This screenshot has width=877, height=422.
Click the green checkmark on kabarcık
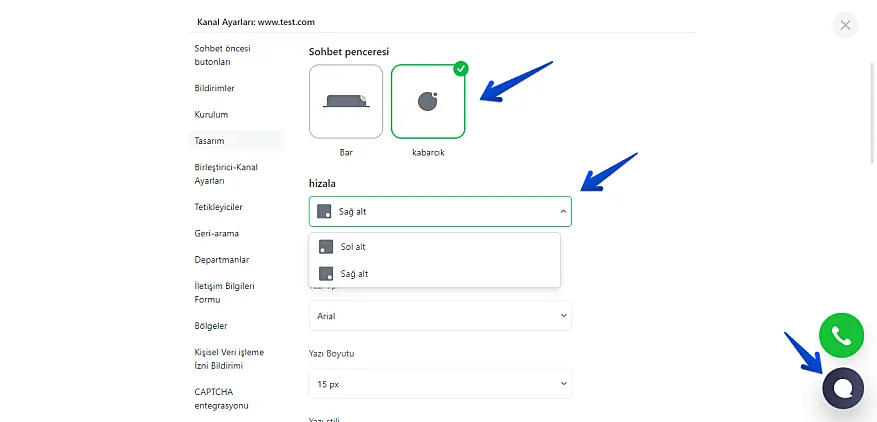pos(460,69)
